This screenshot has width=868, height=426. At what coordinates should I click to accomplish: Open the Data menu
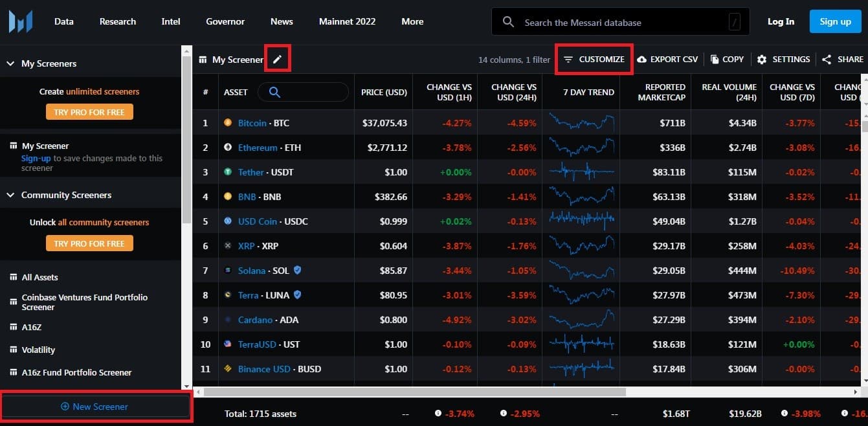(64, 21)
